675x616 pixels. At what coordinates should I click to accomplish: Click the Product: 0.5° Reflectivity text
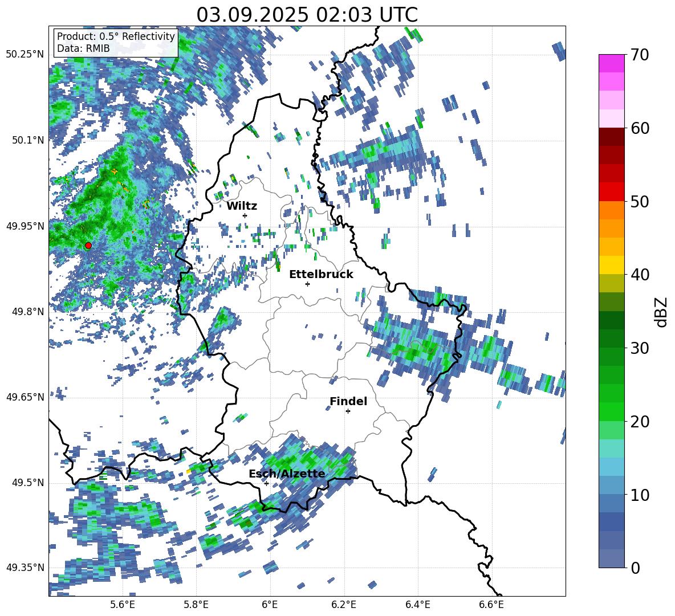[x=116, y=36]
